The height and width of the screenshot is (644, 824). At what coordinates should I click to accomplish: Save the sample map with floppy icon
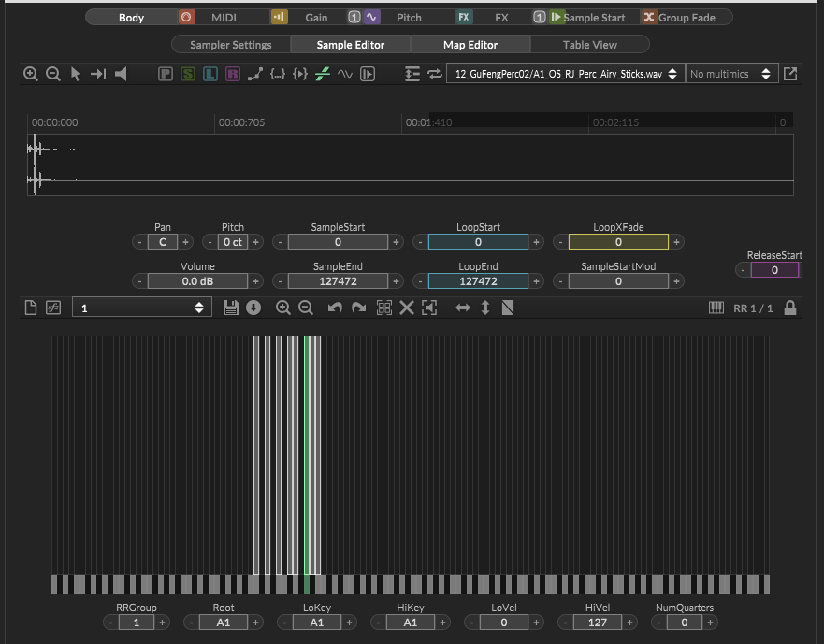(x=231, y=308)
